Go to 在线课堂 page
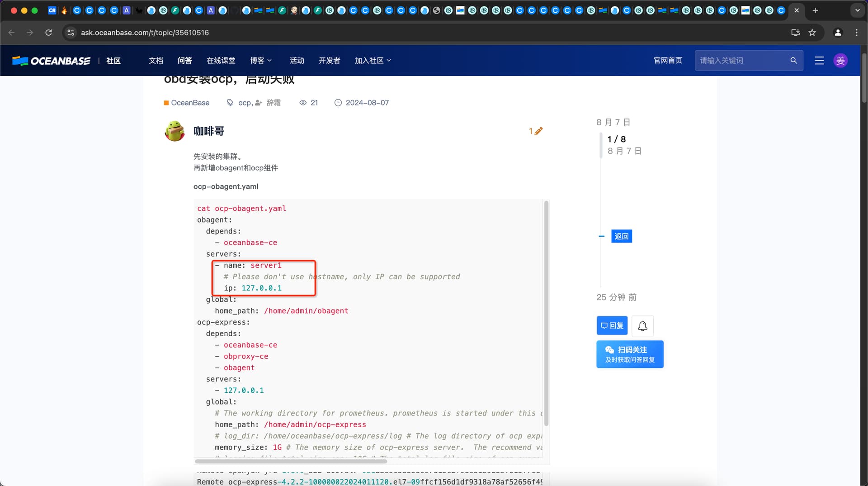Image resolution: width=868 pixels, height=486 pixels. point(221,61)
